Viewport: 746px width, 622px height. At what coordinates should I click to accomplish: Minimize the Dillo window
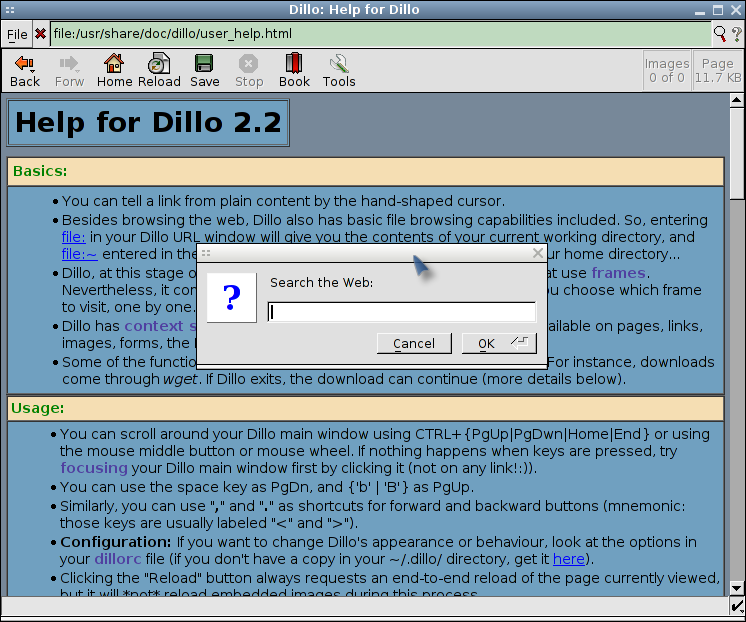[x=699, y=10]
